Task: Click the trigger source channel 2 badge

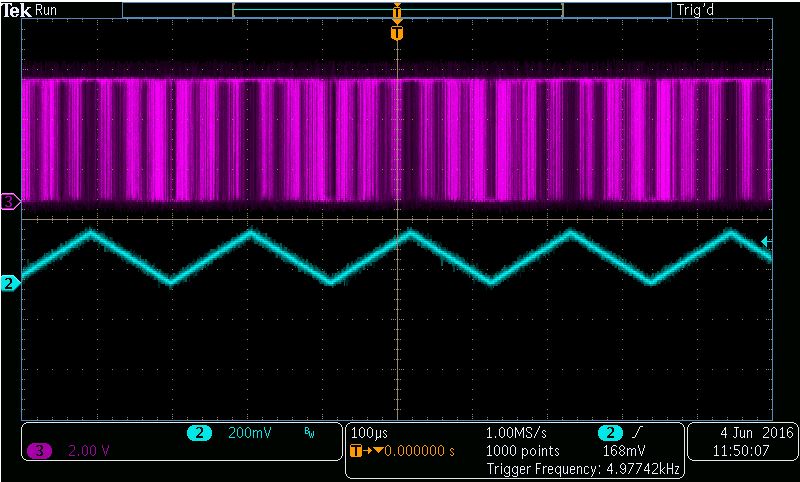Action: tap(608, 433)
